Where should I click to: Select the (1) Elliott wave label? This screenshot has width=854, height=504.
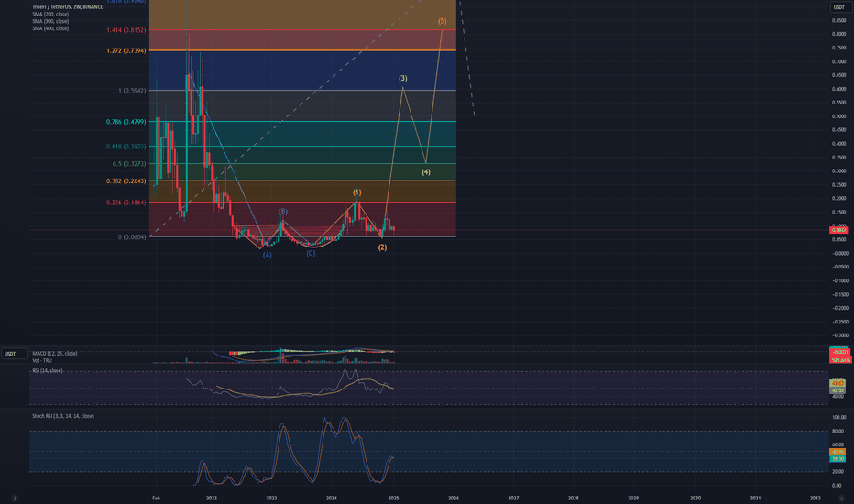tap(356, 192)
